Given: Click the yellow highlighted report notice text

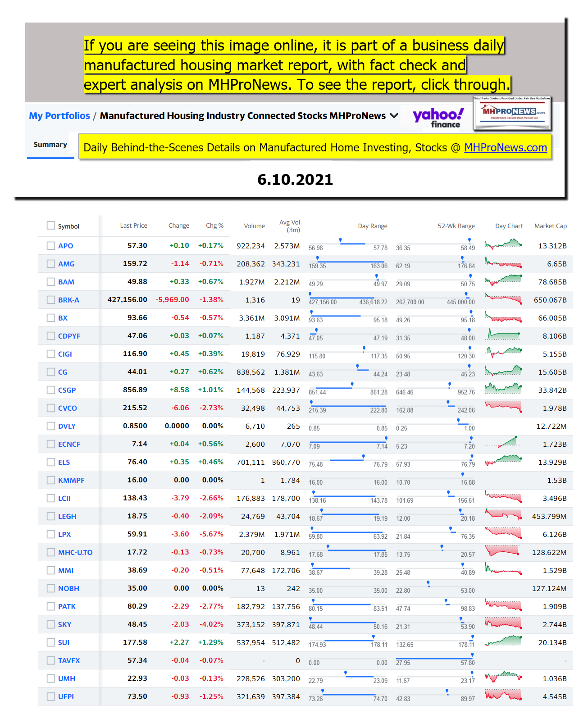Looking at the screenshot, I should pyautogui.click(x=296, y=65).
